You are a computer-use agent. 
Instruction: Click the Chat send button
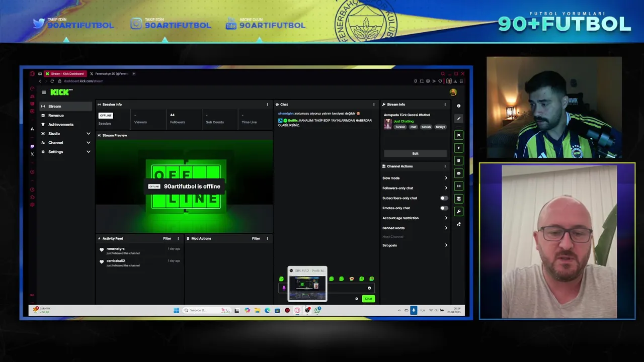(x=368, y=299)
